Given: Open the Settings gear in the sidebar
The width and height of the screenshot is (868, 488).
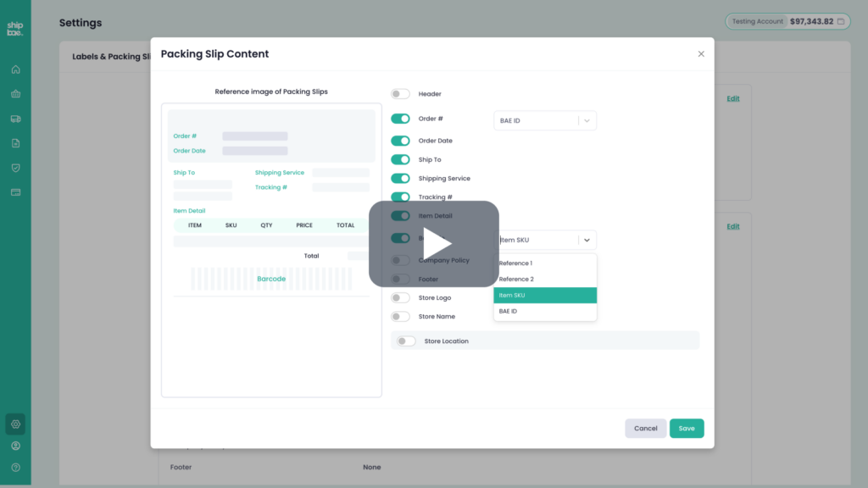Looking at the screenshot, I should tap(15, 424).
